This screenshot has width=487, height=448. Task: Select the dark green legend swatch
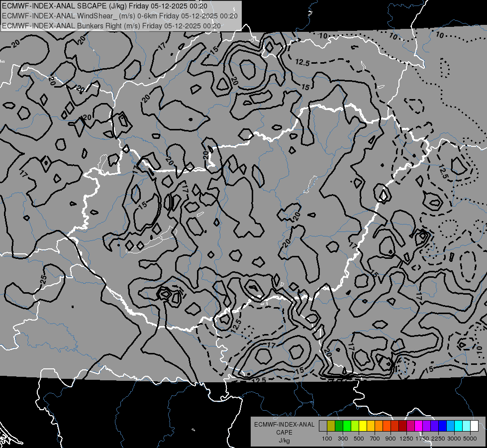[339, 426]
